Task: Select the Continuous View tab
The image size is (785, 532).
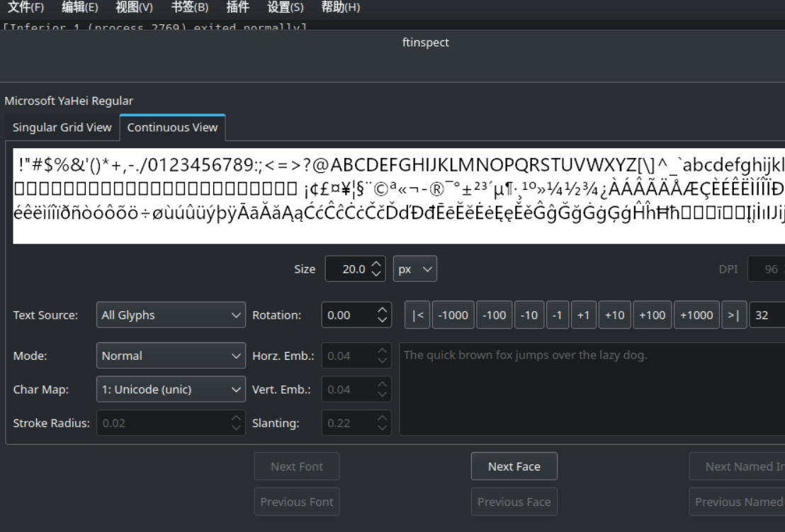Action: pyautogui.click(x=172, y=128)
